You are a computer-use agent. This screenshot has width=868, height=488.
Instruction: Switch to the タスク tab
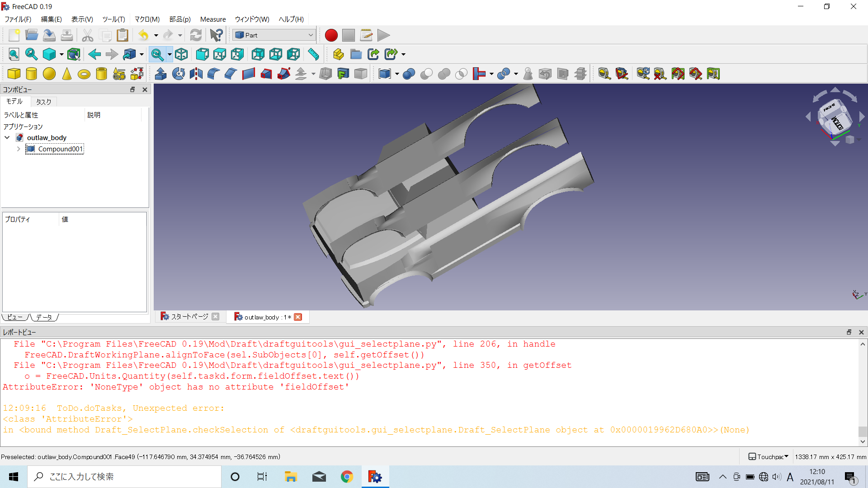point(44,102)
